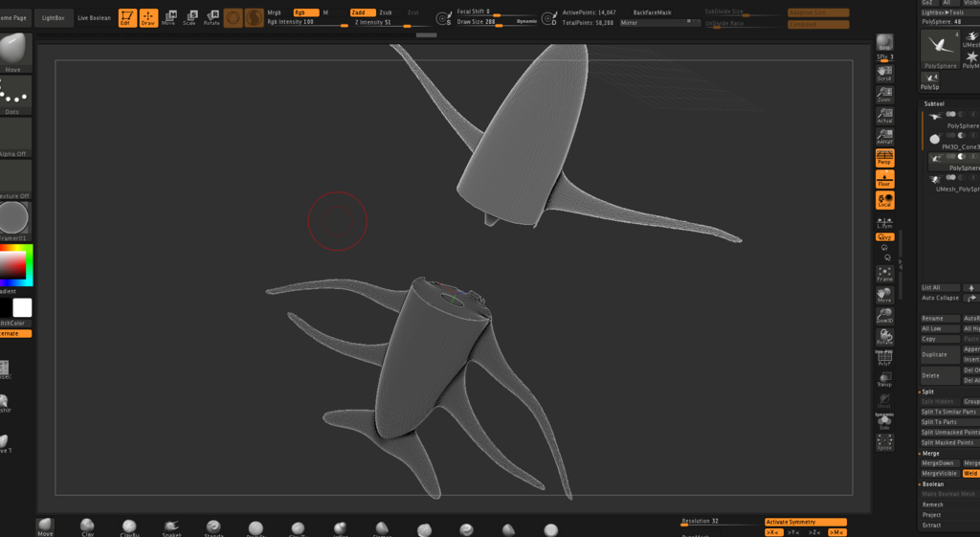Open the Home Page tab
980x537 pixels.
tap(14, 18)
